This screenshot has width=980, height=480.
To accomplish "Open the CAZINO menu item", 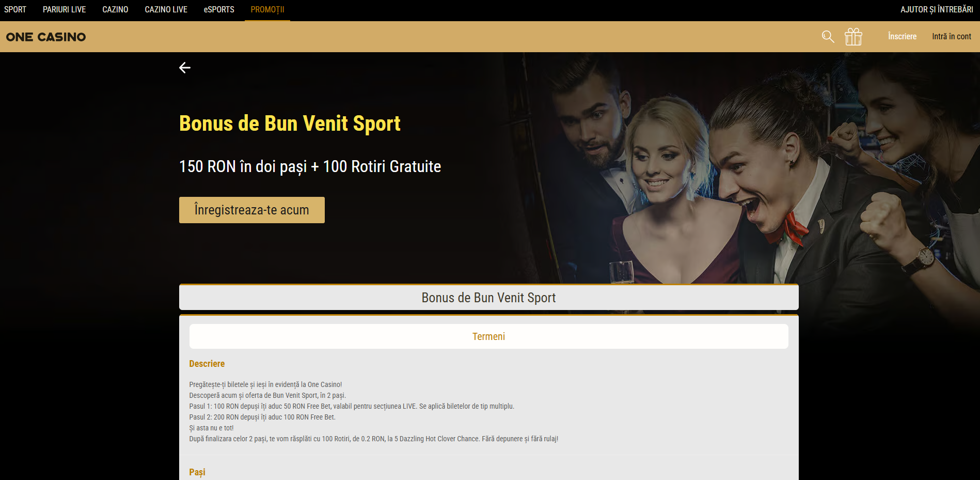I will click(115, 10).
